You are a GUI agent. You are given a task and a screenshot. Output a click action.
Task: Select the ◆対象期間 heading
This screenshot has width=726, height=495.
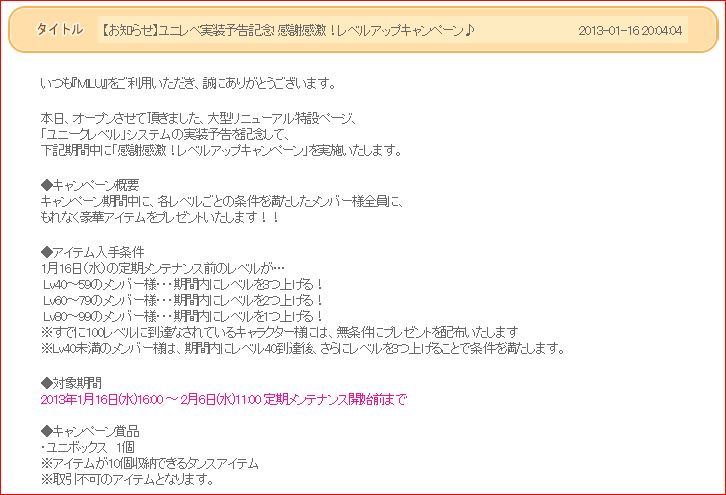click(x=84, y=382)
